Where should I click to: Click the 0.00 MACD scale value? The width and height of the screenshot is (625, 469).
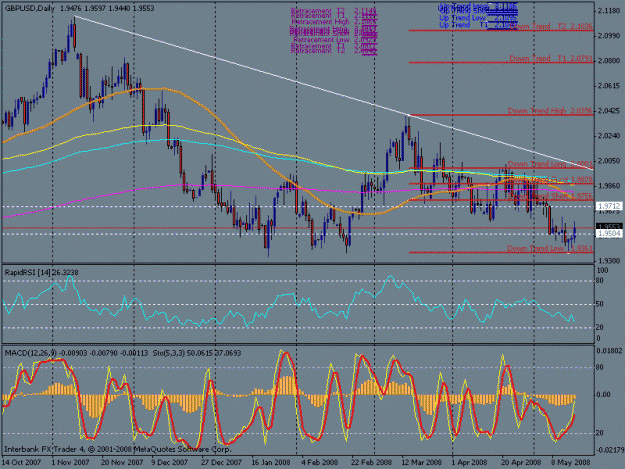(x=603, y=394)
